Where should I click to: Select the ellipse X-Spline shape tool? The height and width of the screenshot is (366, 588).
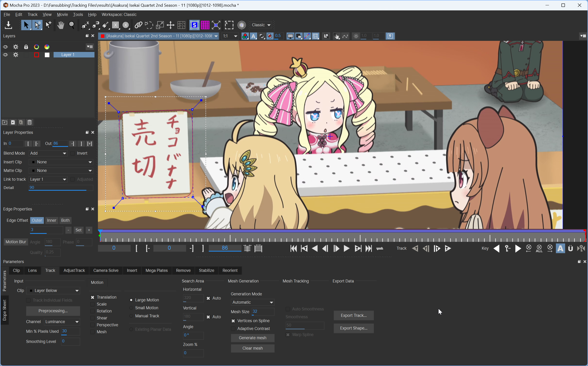coord(126,25)
